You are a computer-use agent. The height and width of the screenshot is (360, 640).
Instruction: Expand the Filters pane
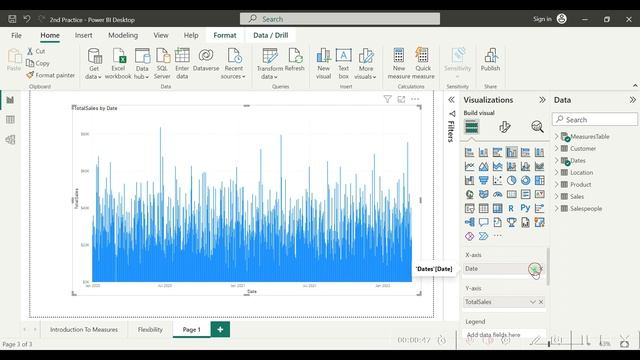click(451, 100)
